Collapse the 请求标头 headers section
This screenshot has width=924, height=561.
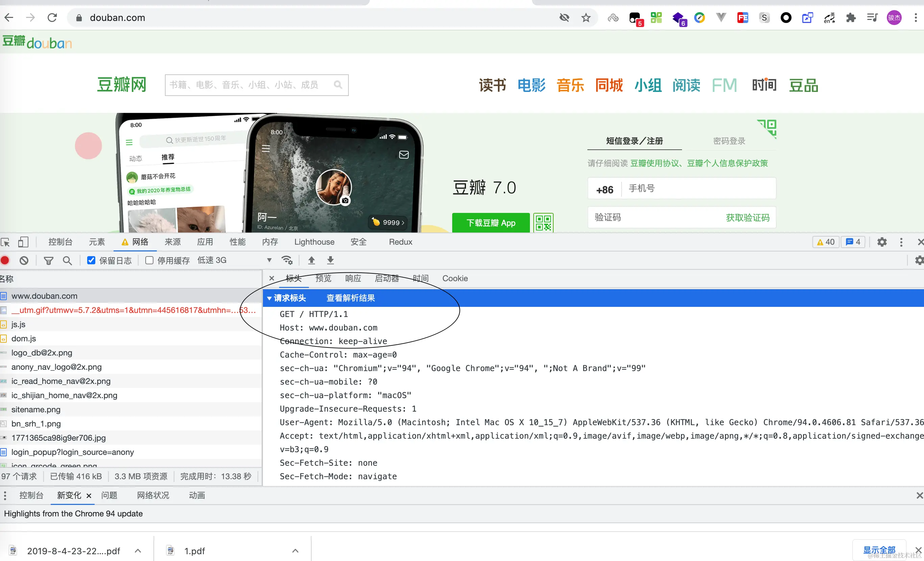click(269, 298)
